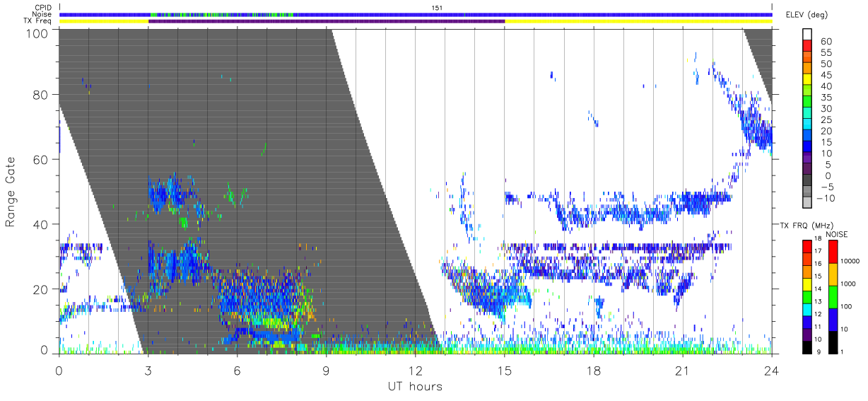Click the 60 label on ELEV colorbar
868x401 pixels.
[826, 42]
